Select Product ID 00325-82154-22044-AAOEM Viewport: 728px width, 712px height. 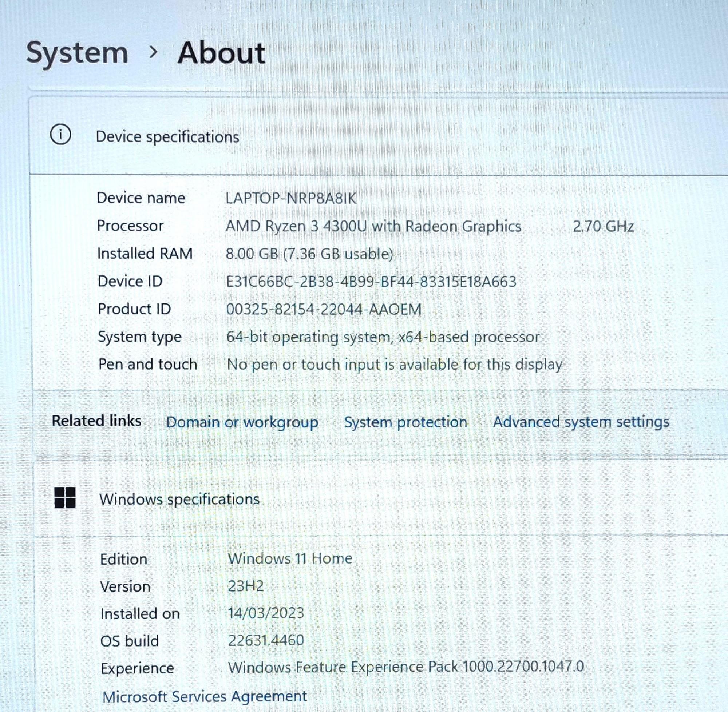tap(324, 309)
